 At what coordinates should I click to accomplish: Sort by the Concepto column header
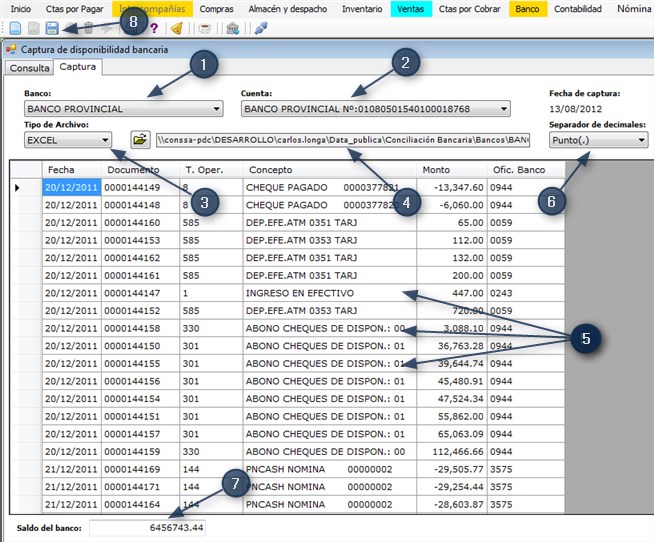coord(330,170)
